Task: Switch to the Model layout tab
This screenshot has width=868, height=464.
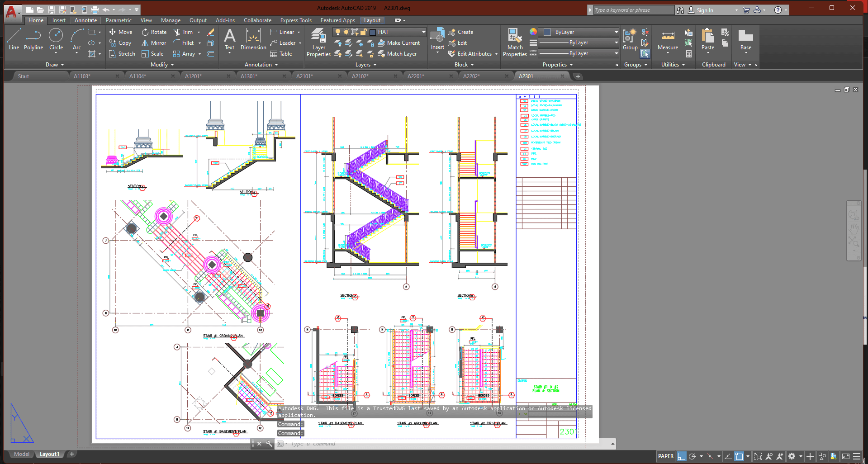Action: pos(21,454)
